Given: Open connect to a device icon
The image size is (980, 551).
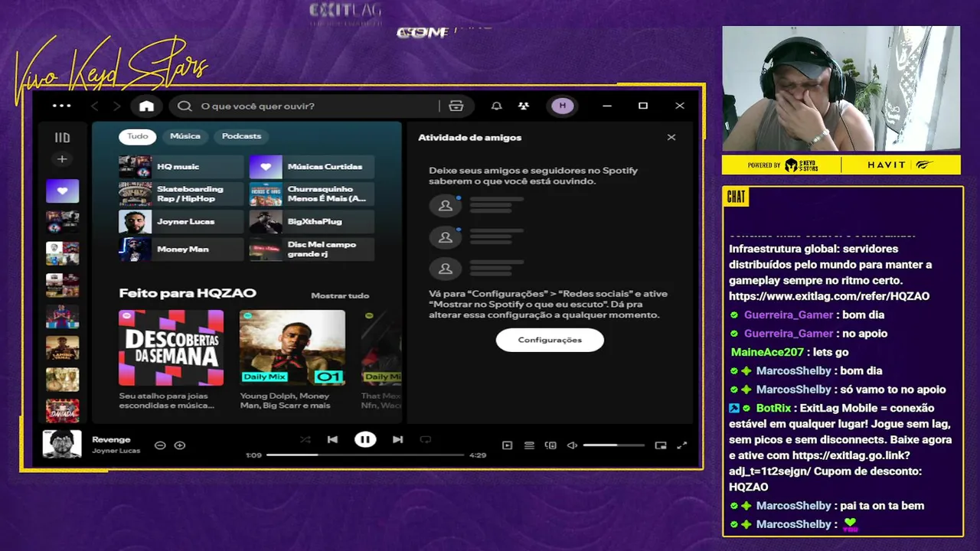Looking at the screenshot, I should pos(550,445).
